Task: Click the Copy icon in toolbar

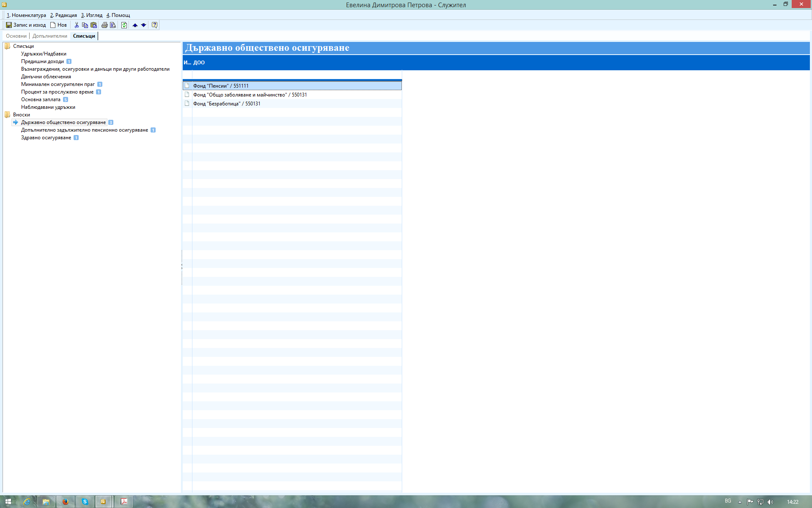Action: [85, 25]
